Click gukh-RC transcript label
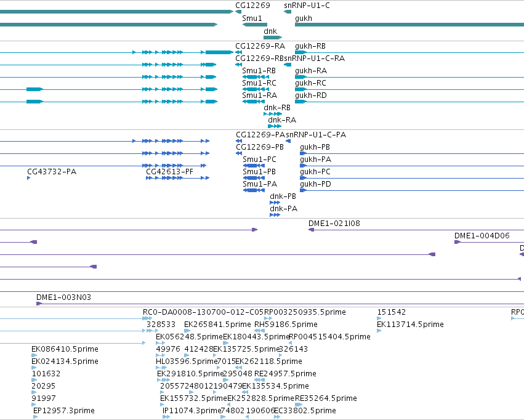 310,83
